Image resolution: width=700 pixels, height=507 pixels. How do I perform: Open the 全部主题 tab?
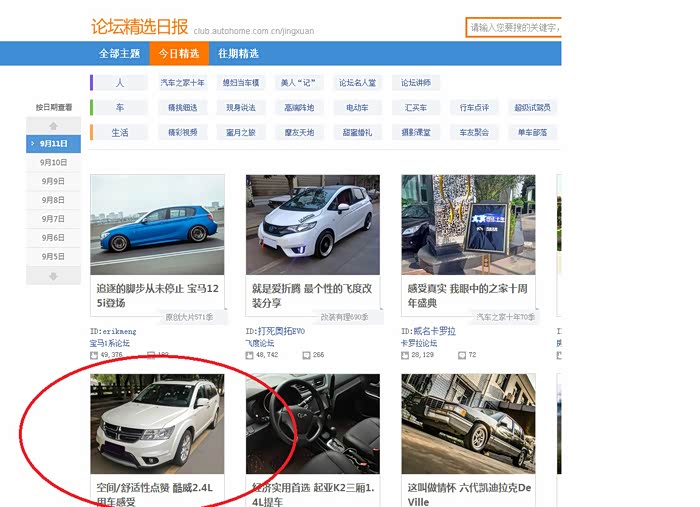pyautogui.click(x=119, y=54)
